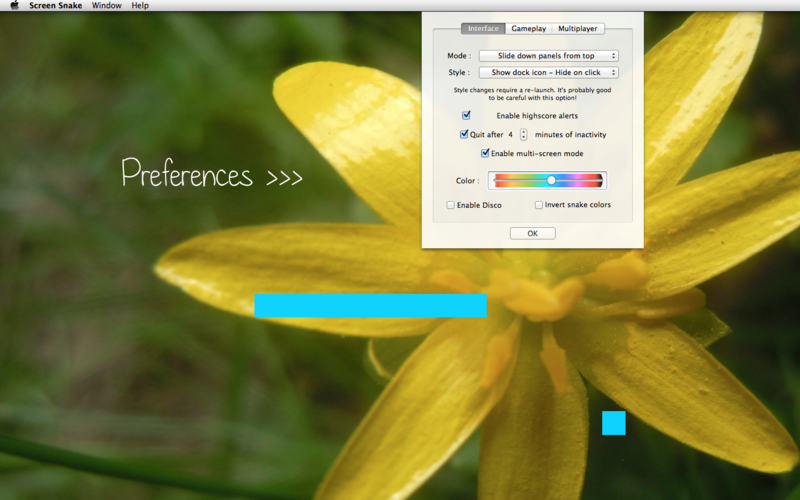The image size is (800, 500).
Task: Click the inactivity minutes stepper arrows
Action: tap(523, 134)
